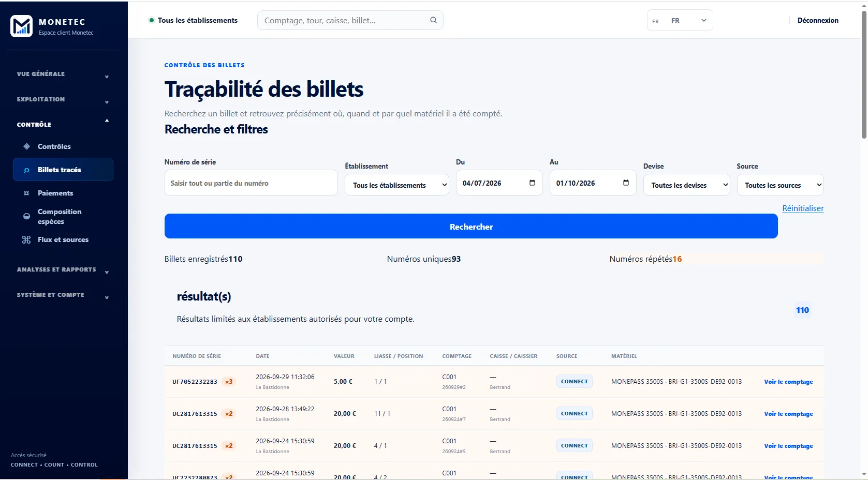Viewport: 868px width, 480px height.
Task: Expand the Vue générale sidebar section
Action: point(63,74)
